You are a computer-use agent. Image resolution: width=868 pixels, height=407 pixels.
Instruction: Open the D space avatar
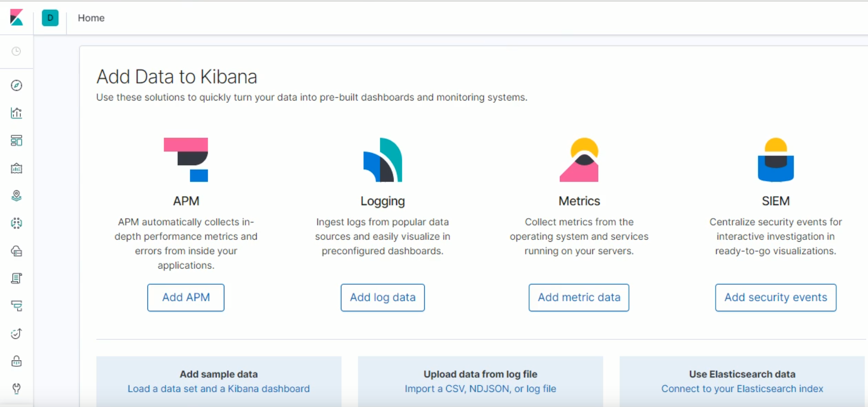tap(50, 18)
